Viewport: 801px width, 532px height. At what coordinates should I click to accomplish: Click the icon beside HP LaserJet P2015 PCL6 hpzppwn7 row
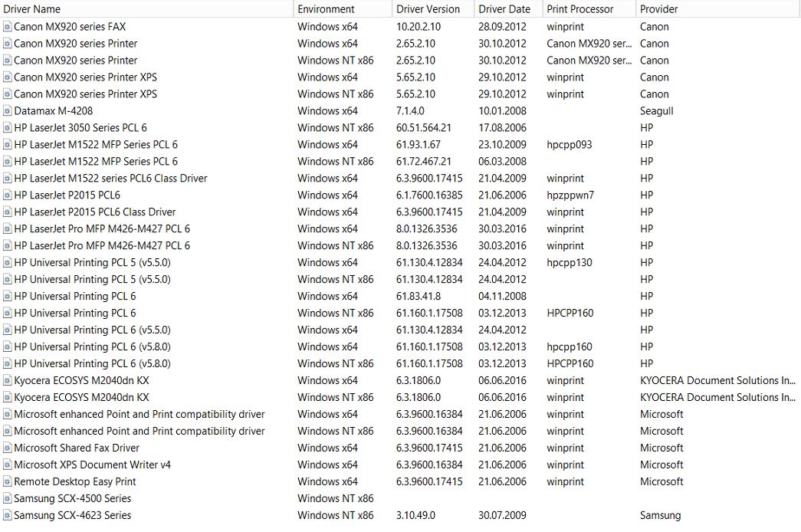pyautogui.click(x=7, y=195)
